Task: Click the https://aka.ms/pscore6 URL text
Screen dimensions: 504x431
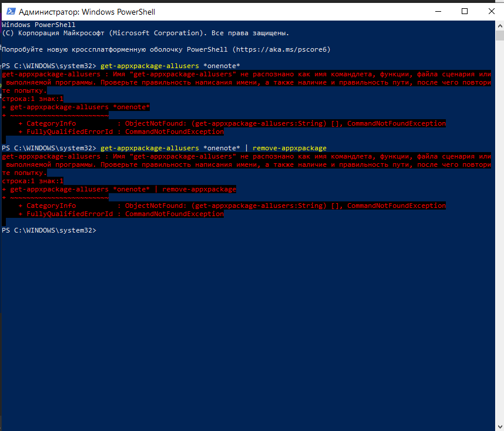Action: pyautogui.click(x=281, y=49)
